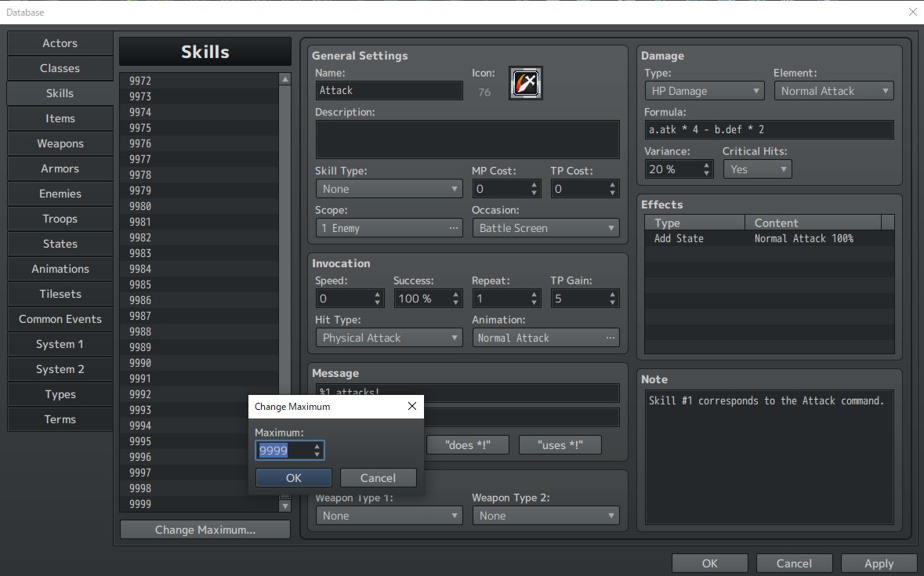Open the Element dropdown showing Normal Attack

833,90
